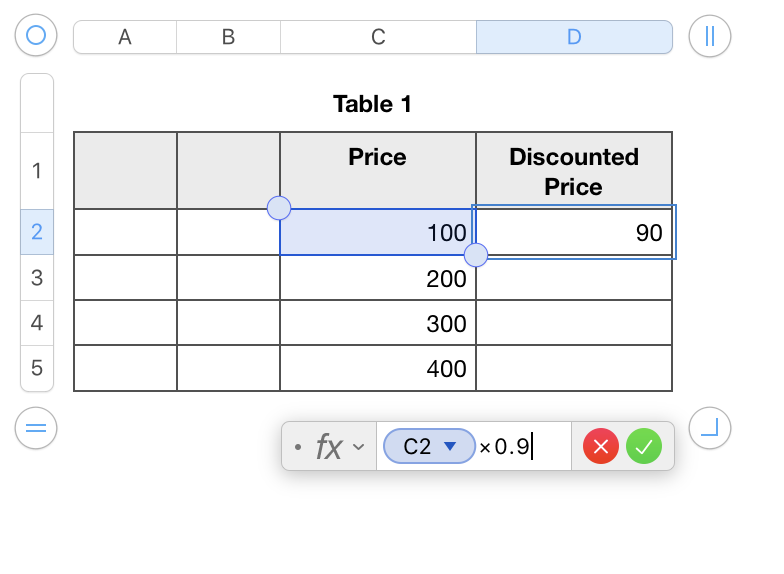Click the green accept formula checkmark

click(x=644, y=446)
